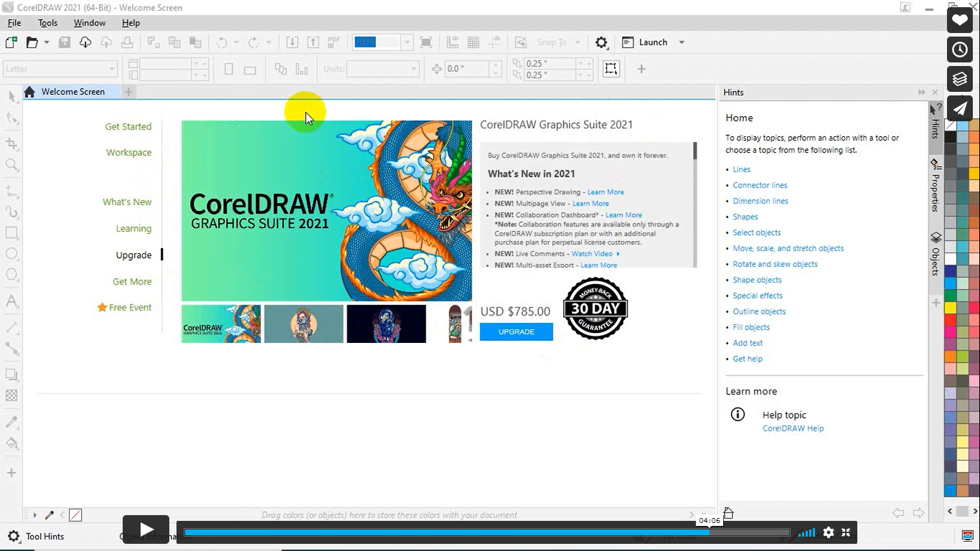Open the zoom level dropdown
This screenshot has height=551, width=980.
(407, 42)
